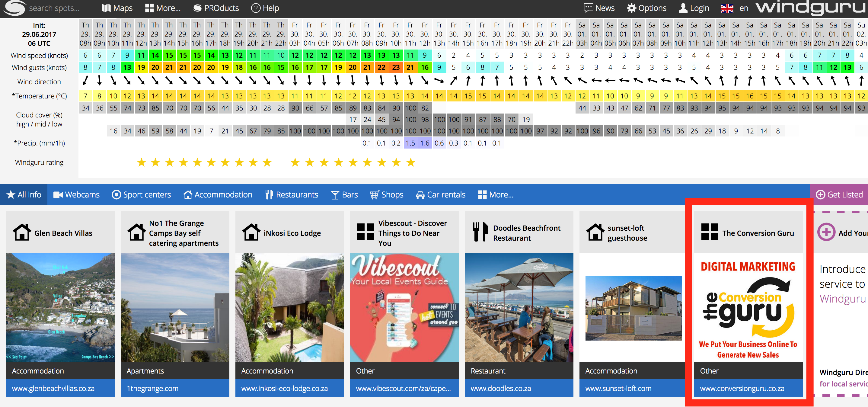Click the Sport centers target icon
868x407 pixels.
[116, 194]
